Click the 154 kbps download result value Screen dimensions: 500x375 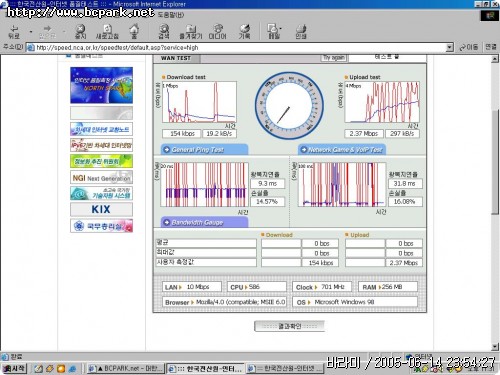[182, 134]
